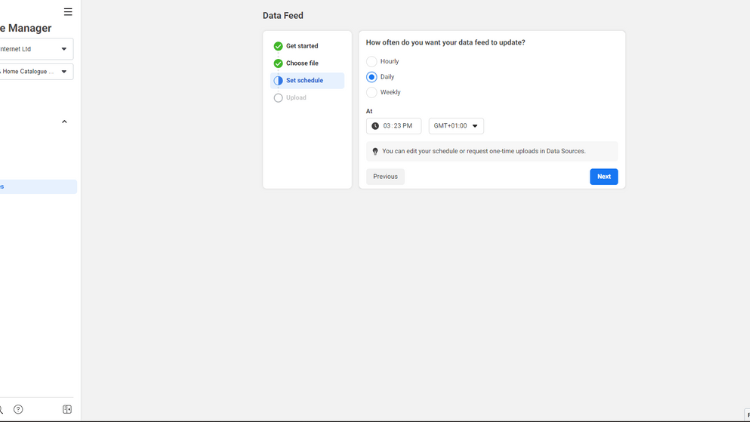Go to the Choose file step
Image resolution: width=750 pixels, height=422 pixels.
302,63
